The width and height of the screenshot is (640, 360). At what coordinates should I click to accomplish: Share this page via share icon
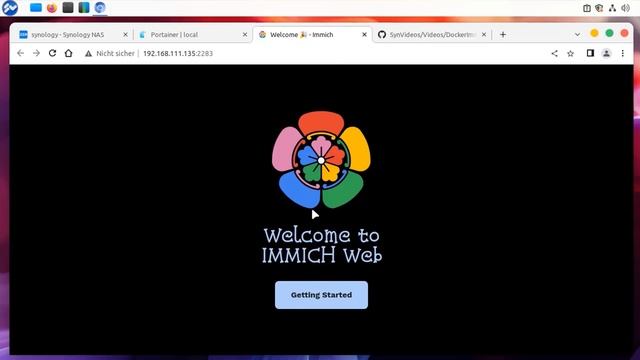coord(554,53)
